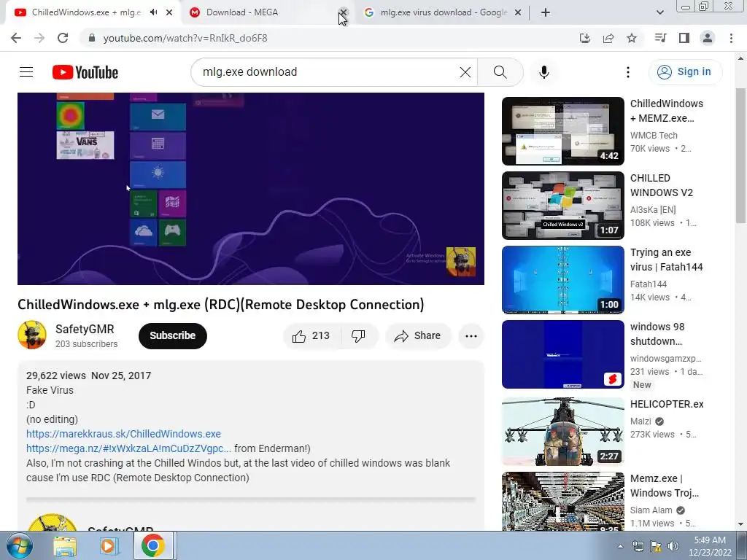Switch to the mlg.exe virus download Google tab
Screen dimensions: 747x560
444,12
